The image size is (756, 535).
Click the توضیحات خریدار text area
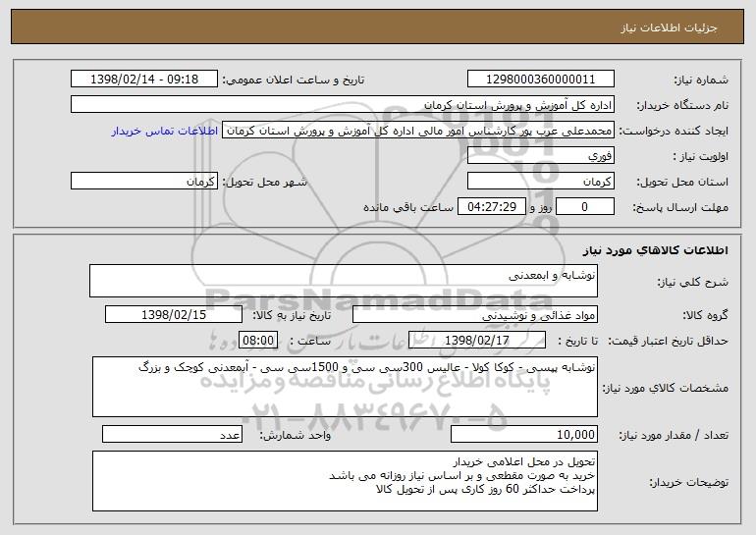pos(345,481)
